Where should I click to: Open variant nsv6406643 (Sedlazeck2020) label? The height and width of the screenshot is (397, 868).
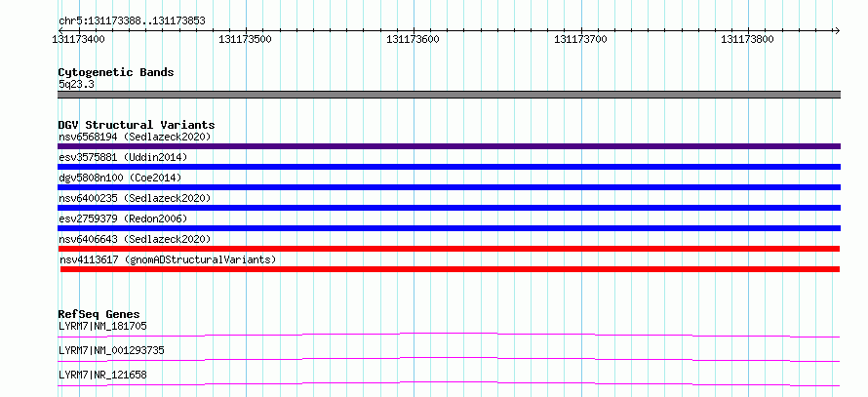point(135,239)
